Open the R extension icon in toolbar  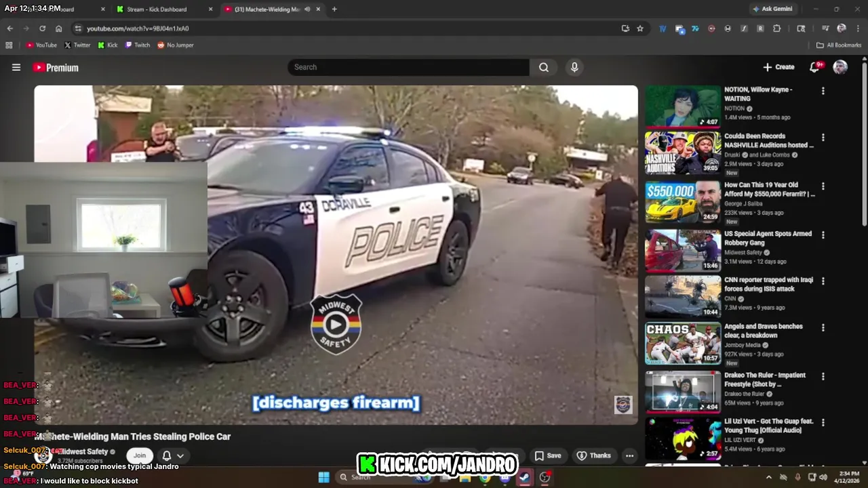point(760,28)
